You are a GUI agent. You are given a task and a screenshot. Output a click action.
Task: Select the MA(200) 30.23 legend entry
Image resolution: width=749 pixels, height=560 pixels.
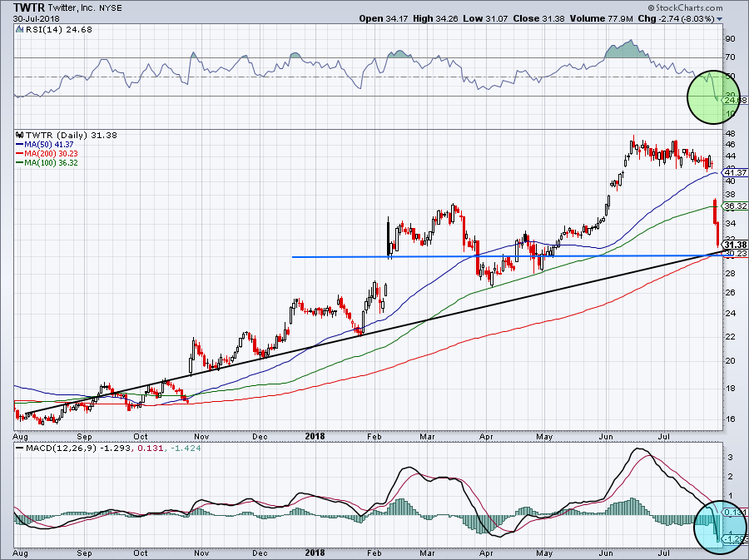click(47, 154)
